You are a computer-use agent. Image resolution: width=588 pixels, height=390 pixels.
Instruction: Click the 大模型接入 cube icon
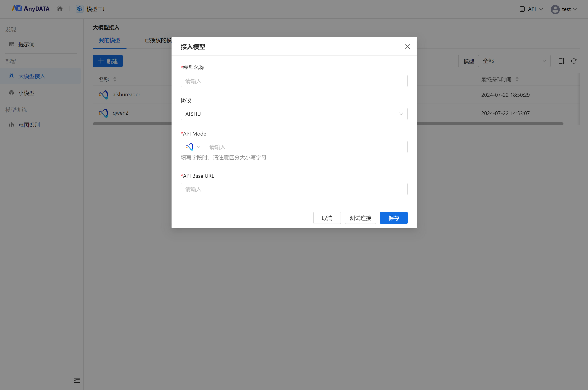(11, 76)
